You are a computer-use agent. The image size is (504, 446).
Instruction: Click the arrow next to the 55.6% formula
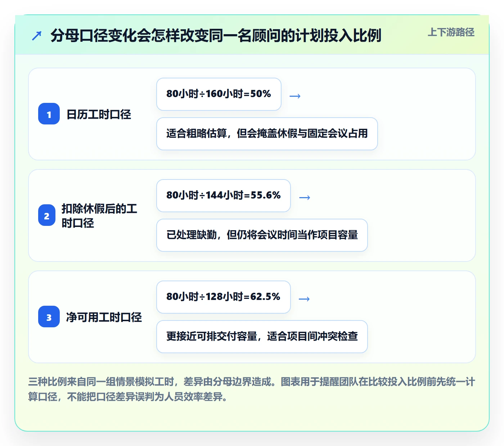point(305,197)
